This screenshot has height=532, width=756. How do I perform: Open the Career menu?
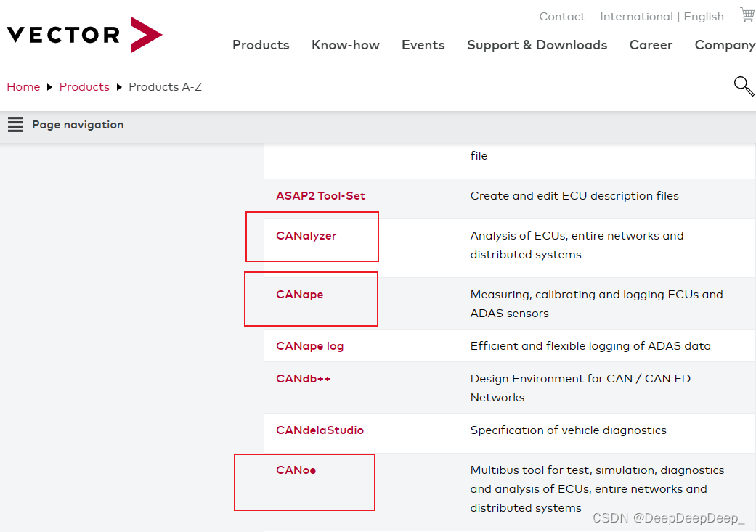[x=651, y=45]
